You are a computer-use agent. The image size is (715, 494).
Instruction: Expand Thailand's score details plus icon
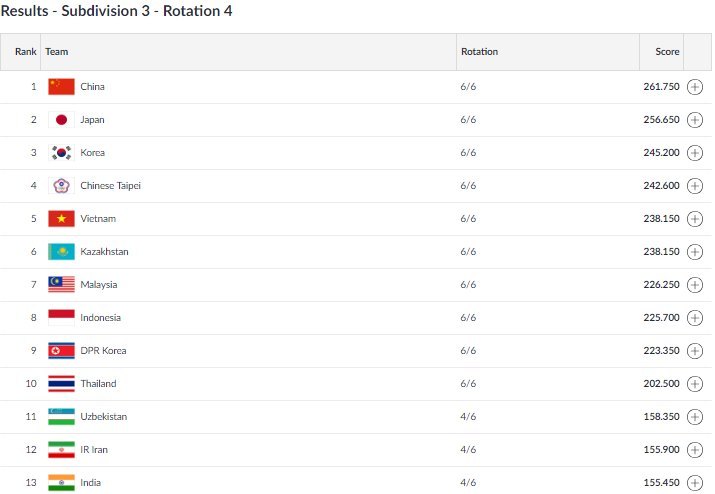(x=696, y=384)
